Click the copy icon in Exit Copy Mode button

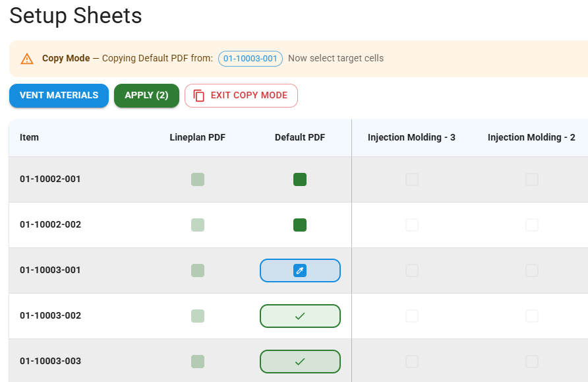(x=199, y=96)
